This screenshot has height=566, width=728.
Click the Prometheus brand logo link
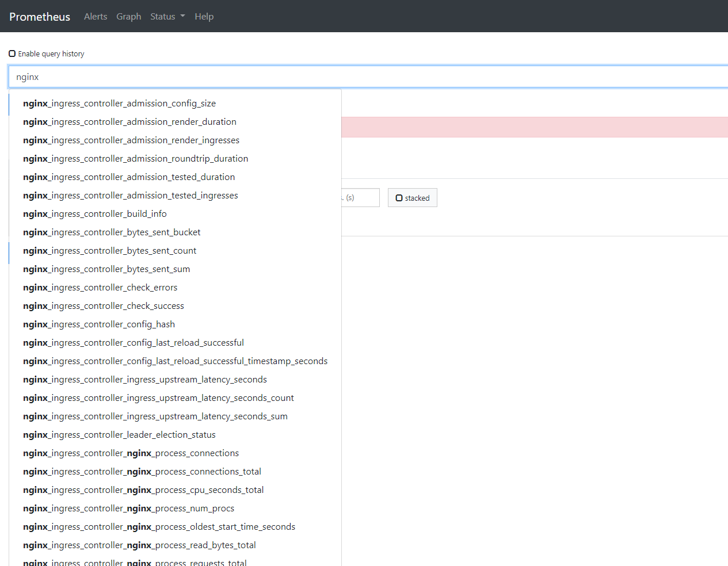coord(40,17)
